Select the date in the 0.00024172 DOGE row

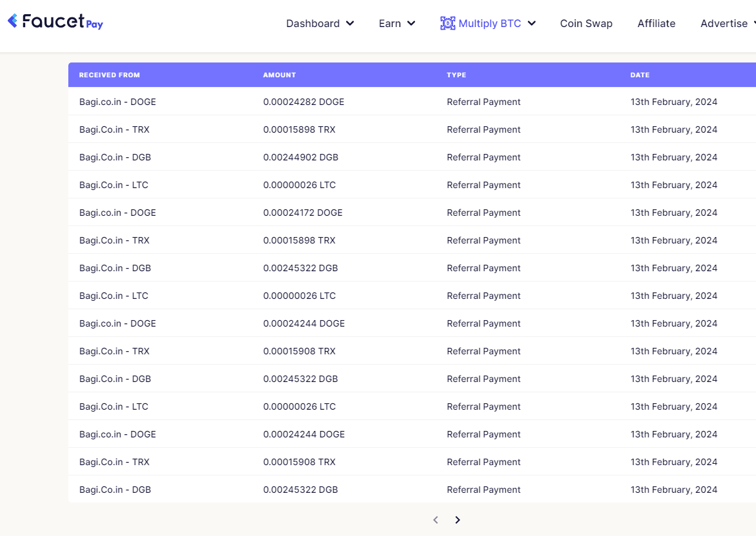pyautogui.click(x=674, y=213)
